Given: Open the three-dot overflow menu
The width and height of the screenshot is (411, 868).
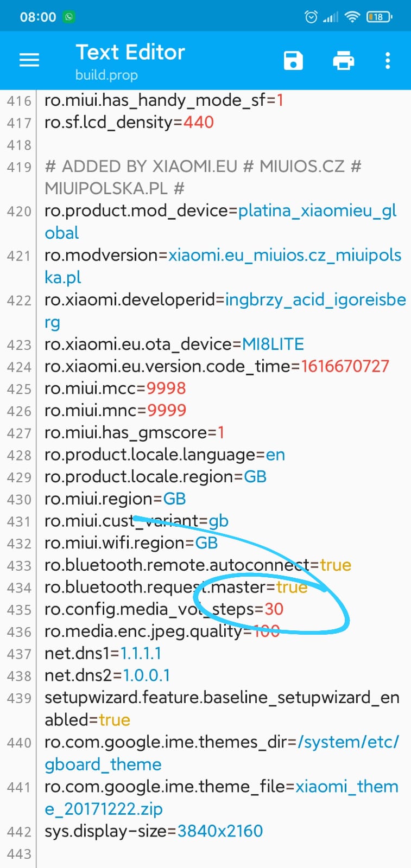Looking at the screenshot, I should (388, 60).
